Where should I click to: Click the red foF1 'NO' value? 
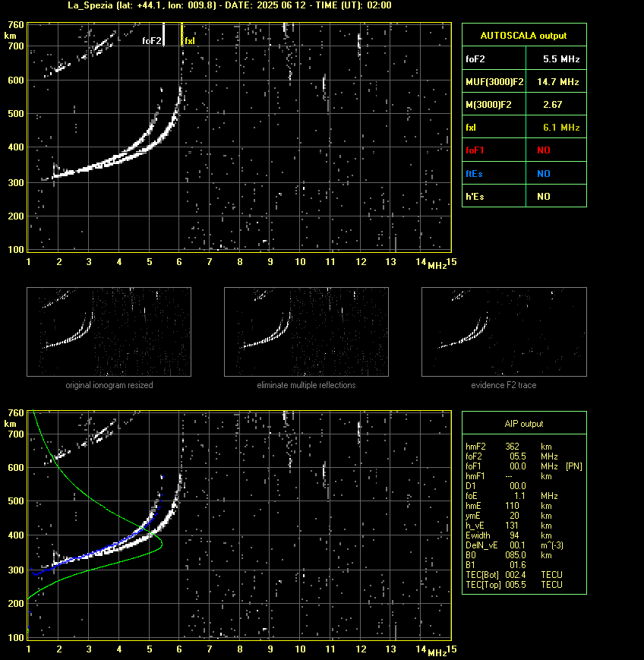[544, 150]
